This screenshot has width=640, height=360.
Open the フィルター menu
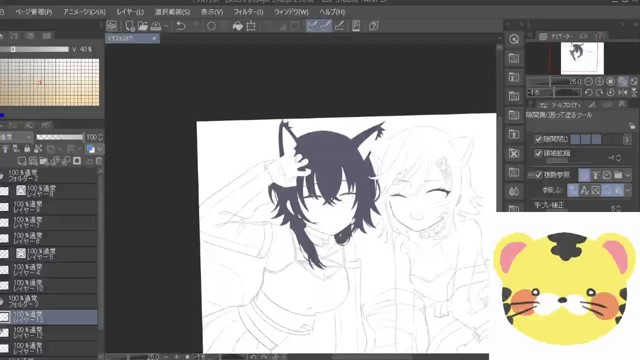click(248, 12)
